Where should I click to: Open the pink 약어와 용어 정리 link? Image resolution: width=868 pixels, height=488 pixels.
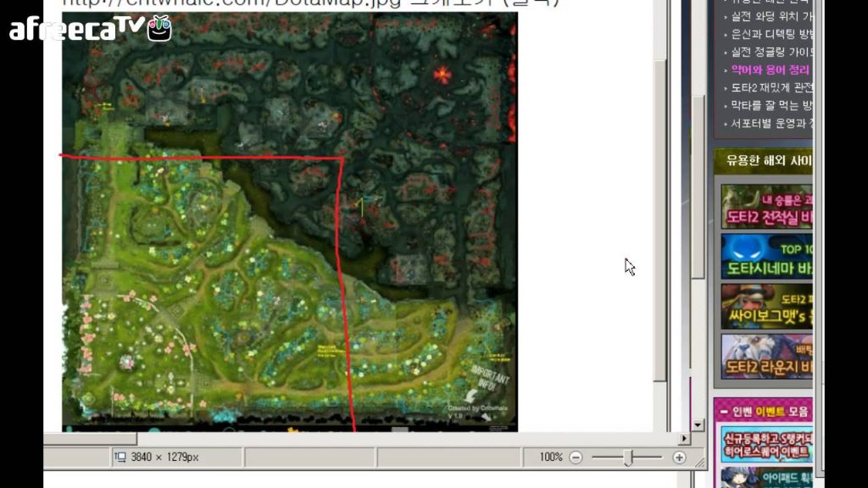pyautogui.click(x=770, y=69)
